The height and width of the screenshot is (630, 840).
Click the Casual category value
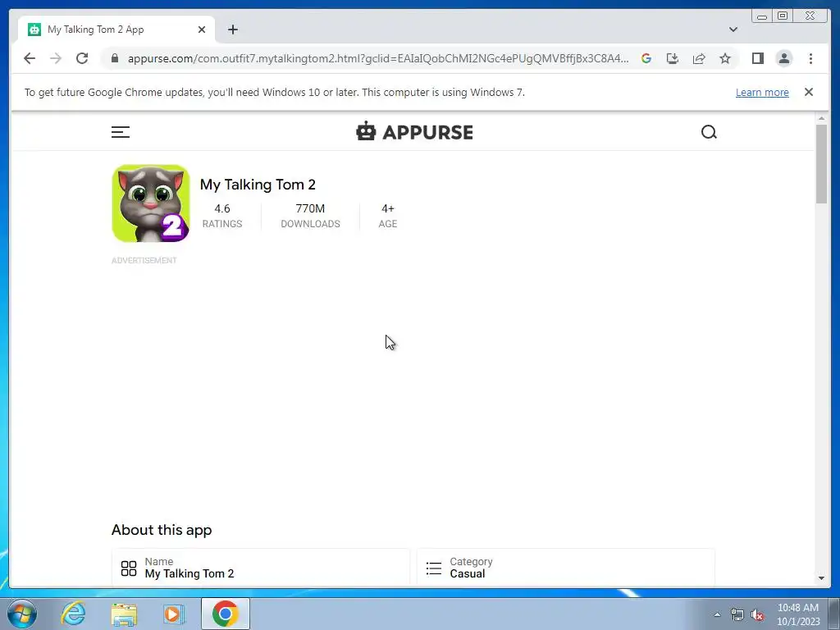[467, 573]
